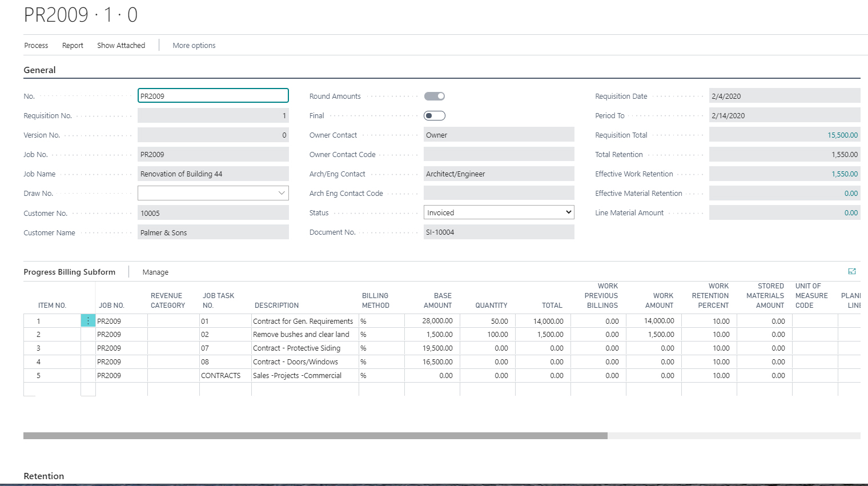Viewport: 868px width, 486px height.
Task: Open the Manage menu on the subform
Action: pyautogui.click(x=155, y=272)
